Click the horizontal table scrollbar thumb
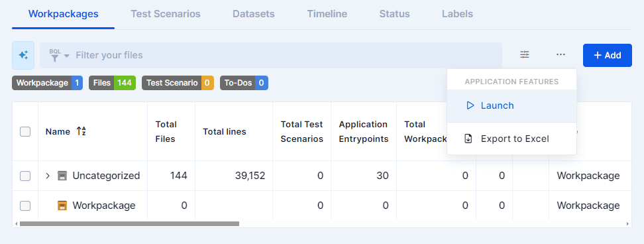 129,224
